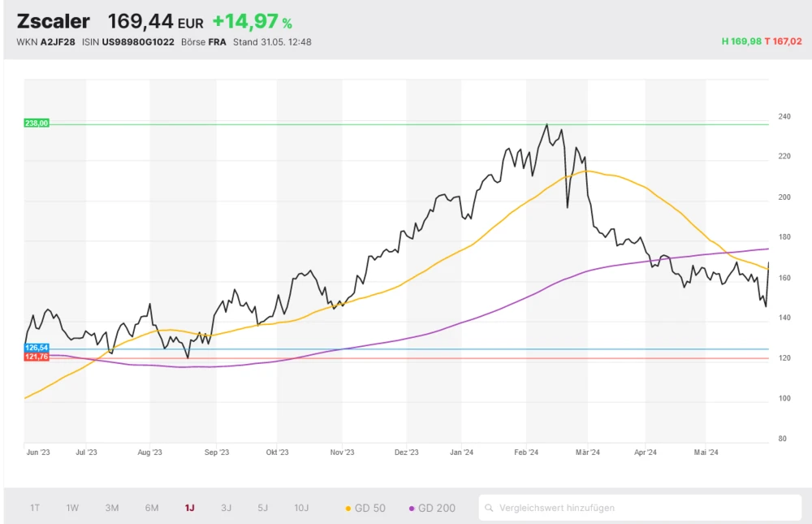Viewport: 812px width, 524px height.
Task: Switch chart to 1T intraday range
Action: pos(35,509)
